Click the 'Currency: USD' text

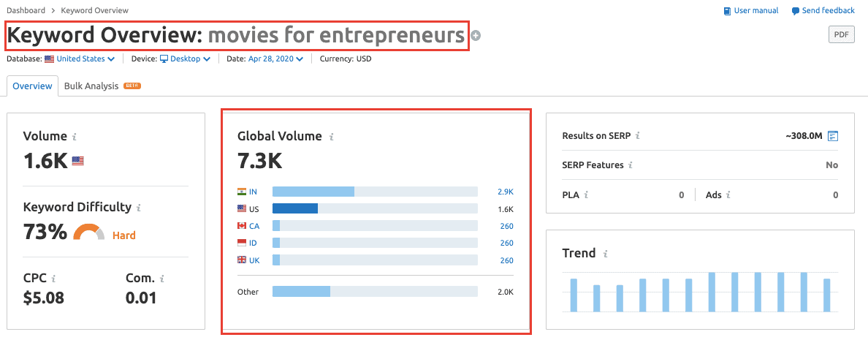[x=346, y=58]
